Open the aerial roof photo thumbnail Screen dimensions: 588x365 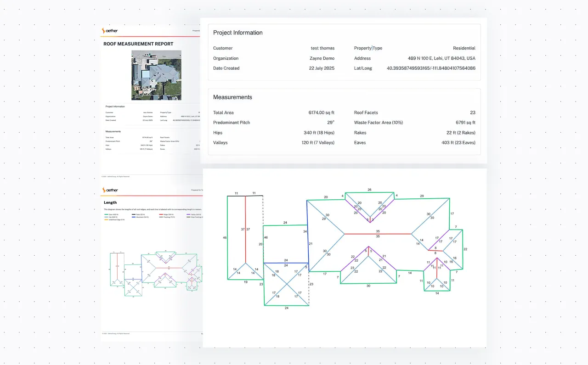point(156,75)
